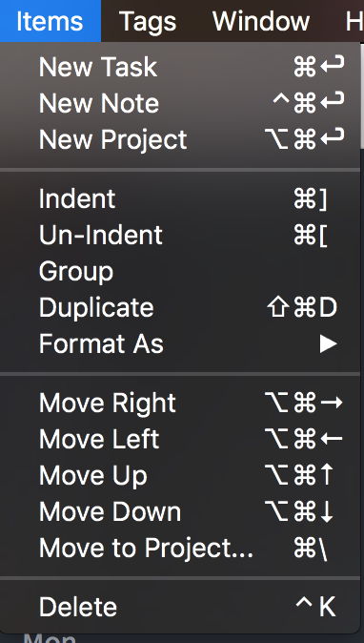Select New Task from Items menu
Image resolution: width=364 pixels, height=643 pixels.
[180, 67]
